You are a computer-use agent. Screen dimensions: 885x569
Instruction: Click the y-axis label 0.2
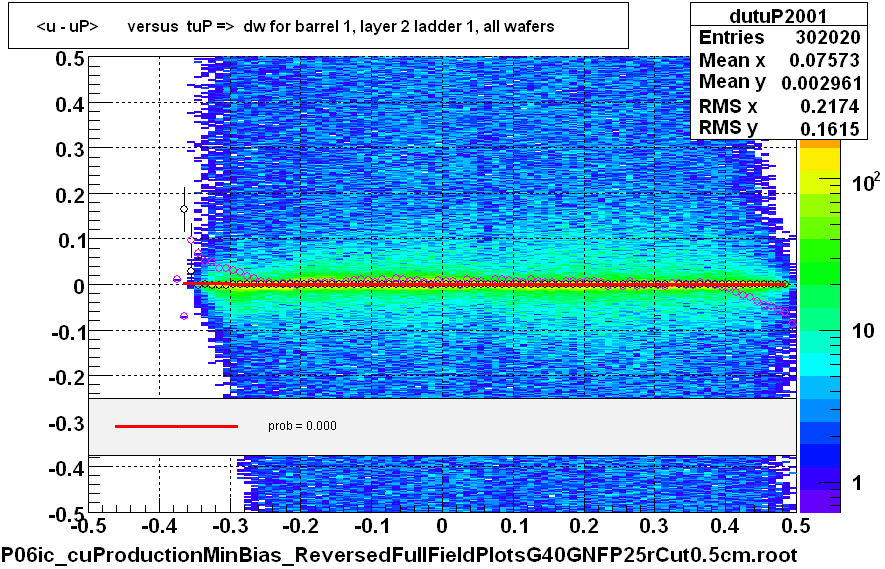point(69,195)
